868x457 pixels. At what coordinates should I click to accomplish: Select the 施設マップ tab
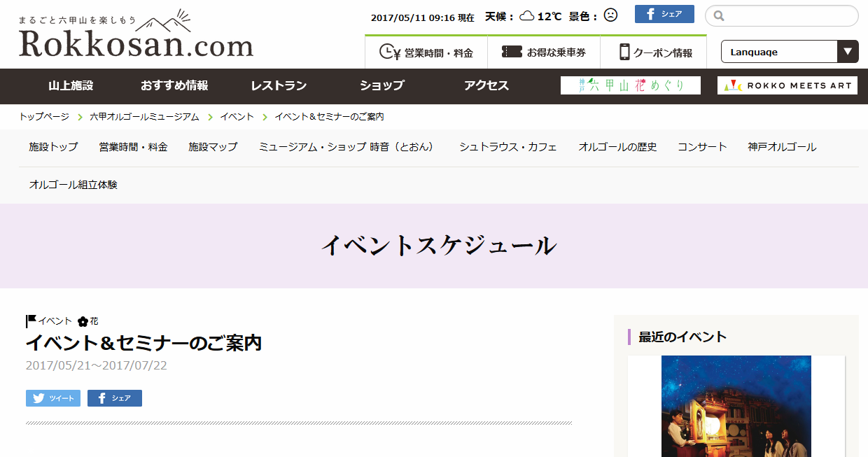tap(213, 147)
